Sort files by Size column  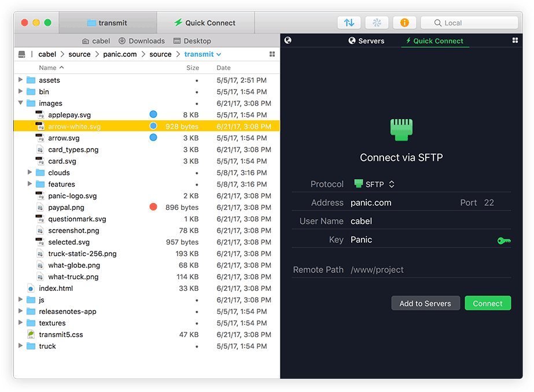tap(193, 68)
